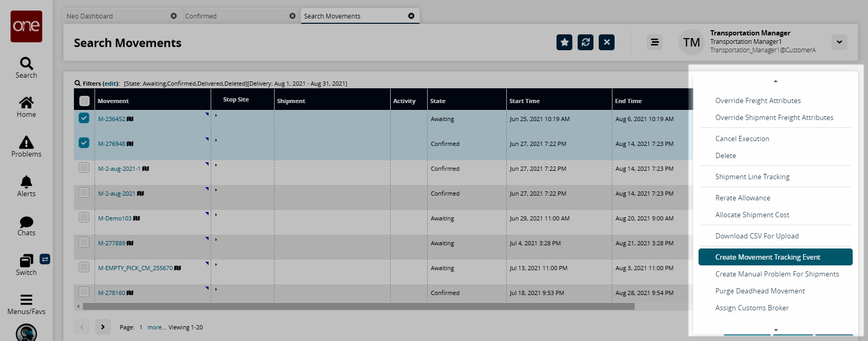Click the map icon beside M-236452
868x341 pixels.
[130, 119]
